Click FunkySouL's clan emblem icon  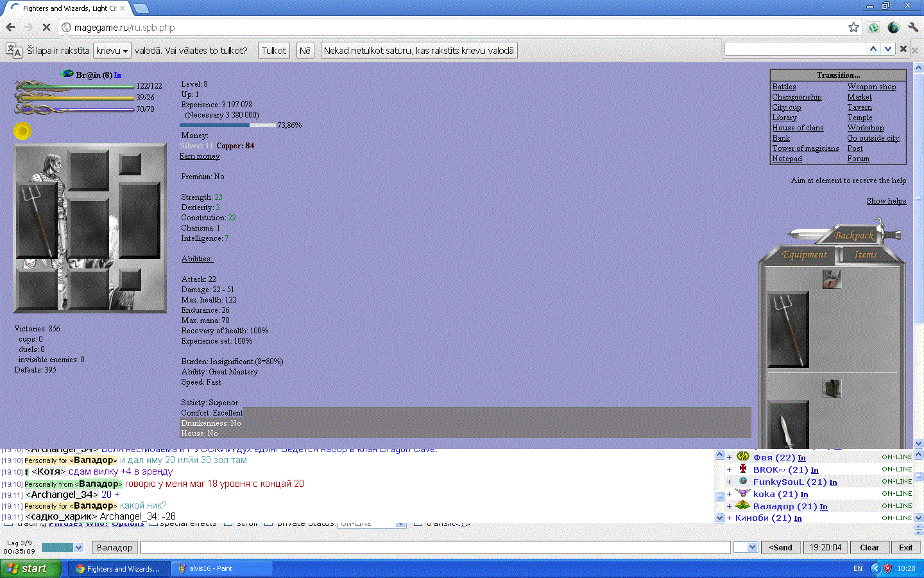pyautogui.click(x=743, y=481)
